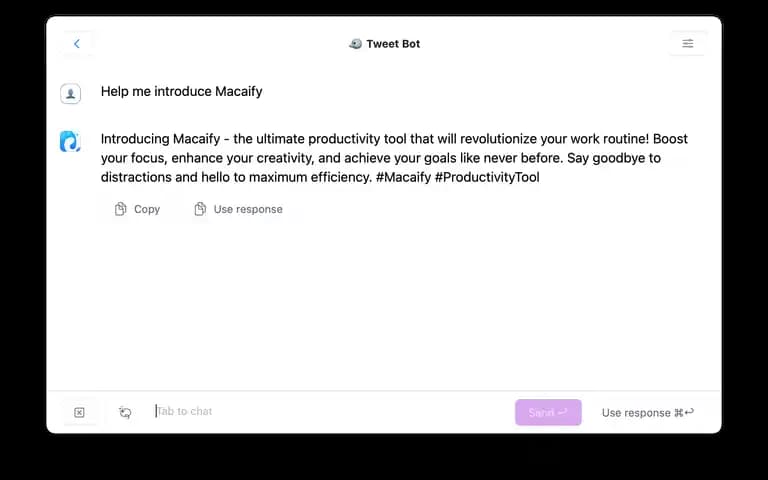Viewport: 768px width, 480px height.
Task: Start new conversation with chat bubble refresh icon
Action: [125, 412]
